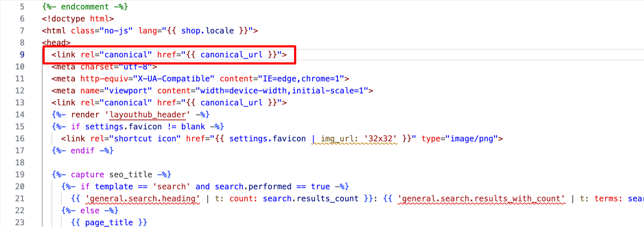Open the 'layouthub_header' snippet reference
This screenshot has height=227, width=644.
click(x=148, y=115)
